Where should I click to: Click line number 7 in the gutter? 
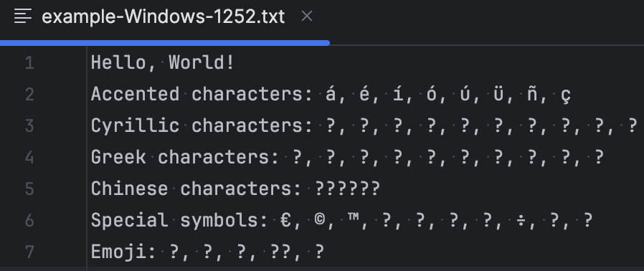coord(29,252)
